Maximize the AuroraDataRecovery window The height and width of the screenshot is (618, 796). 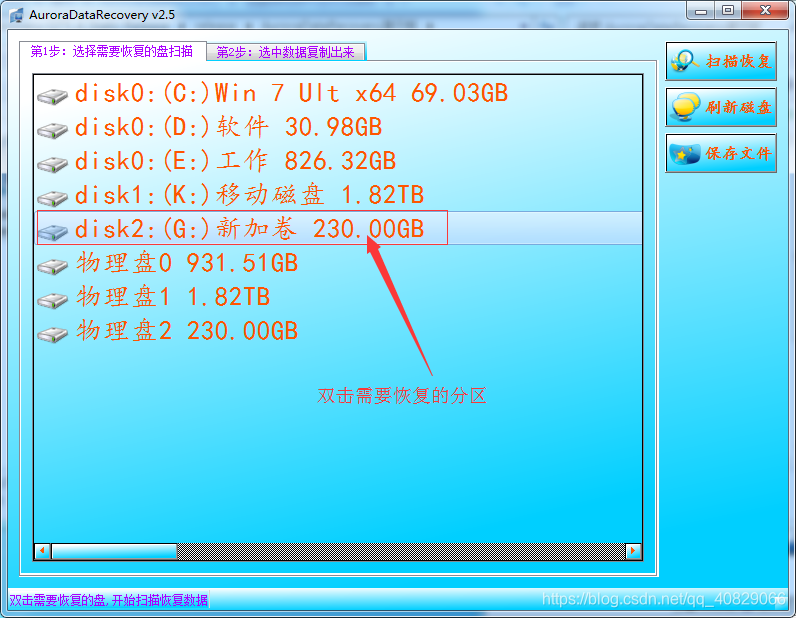click(x=728, y=10)
